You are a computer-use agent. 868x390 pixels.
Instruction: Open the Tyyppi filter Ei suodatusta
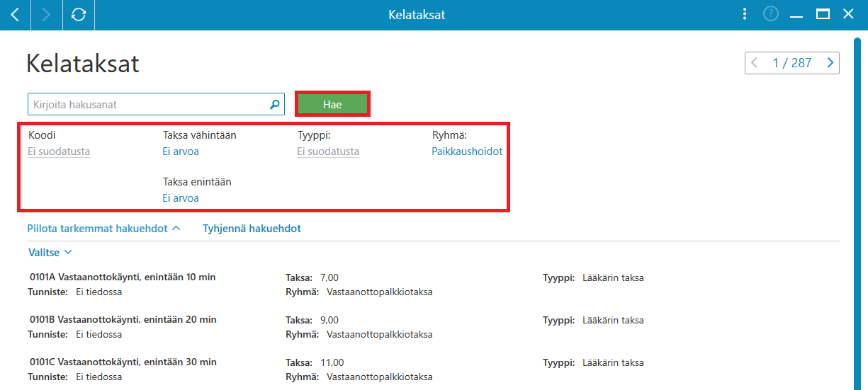coord(328,151)
